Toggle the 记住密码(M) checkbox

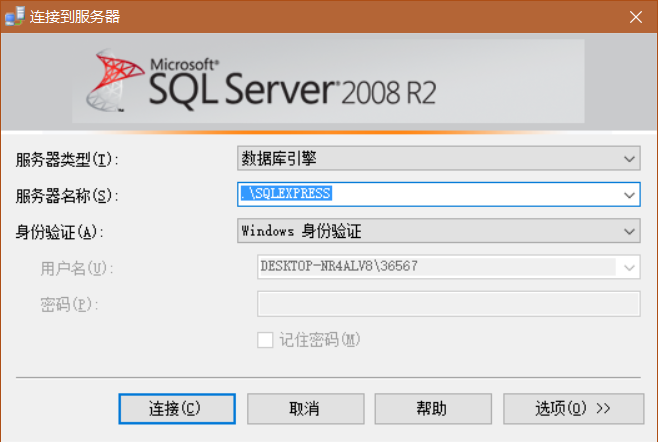[x=265, y=340]
